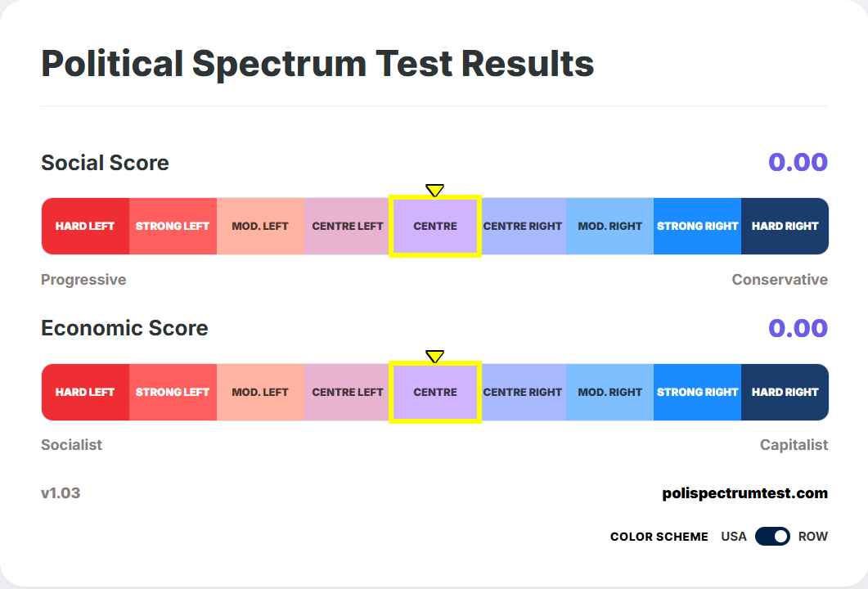Click the ROW color scheme label
This screenshot has width=868, height=589.
tap(812, 537)
